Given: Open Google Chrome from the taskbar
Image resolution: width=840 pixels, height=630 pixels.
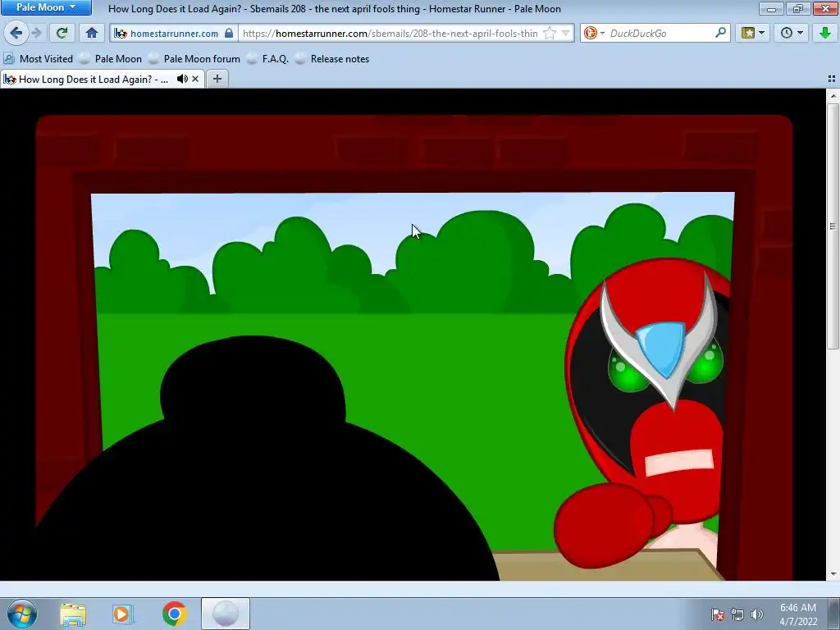Looking at the screenshot, I should [174, 614].
